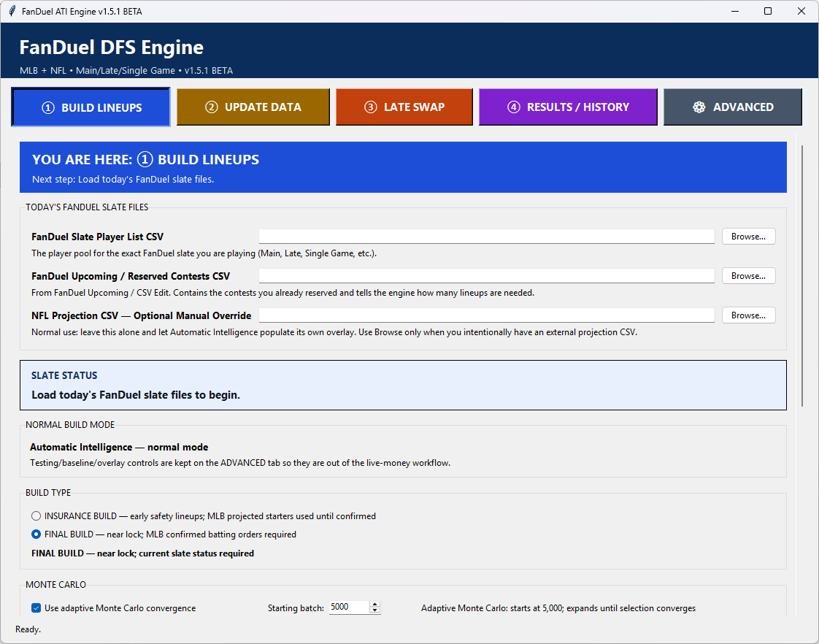The height and width of the screenshot is (644, 819).
Task: Switch to the Update Data tab
Action: tap(253, 107)
